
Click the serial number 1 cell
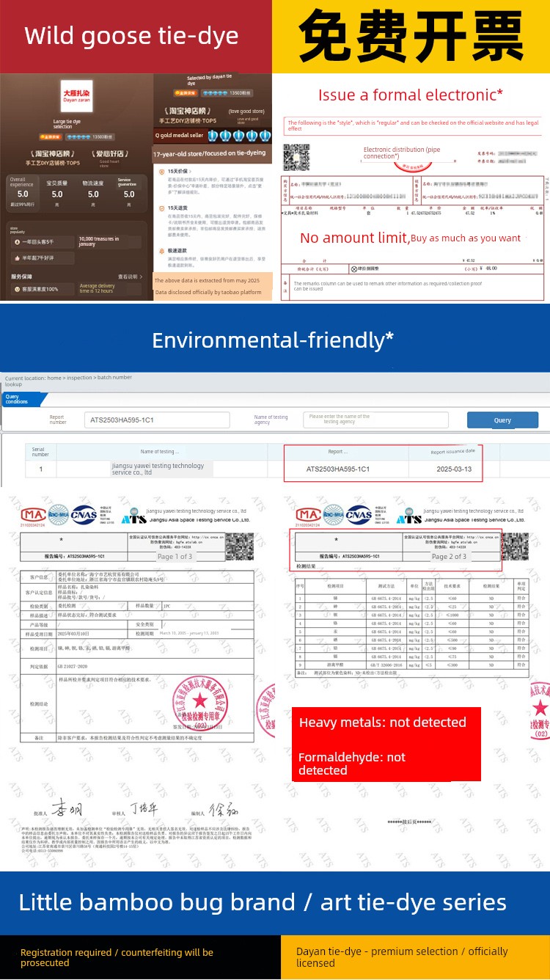tap(40, 469)
